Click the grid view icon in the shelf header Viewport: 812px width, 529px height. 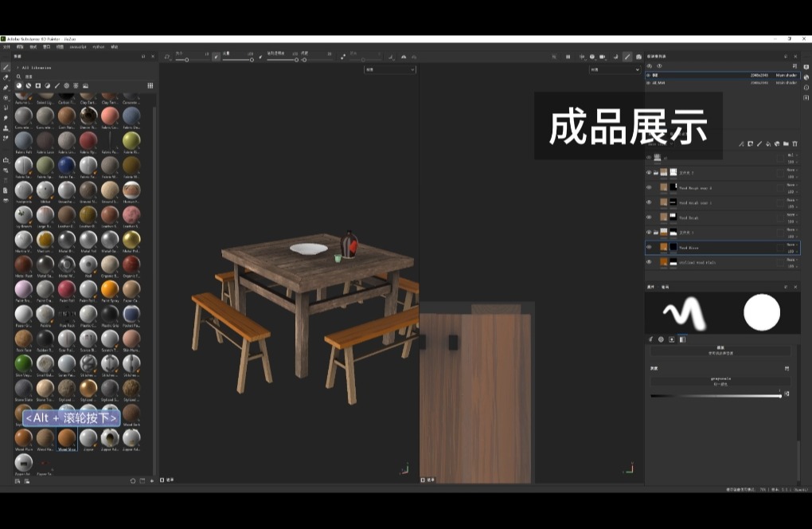point(150,85)
